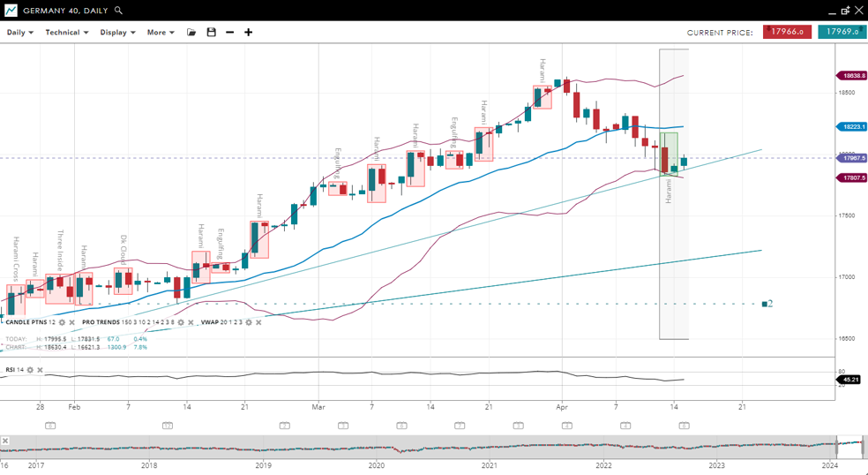The image size is (868, 475).
Task: Zoom out with the minus icon
Action: coord(230,33)
